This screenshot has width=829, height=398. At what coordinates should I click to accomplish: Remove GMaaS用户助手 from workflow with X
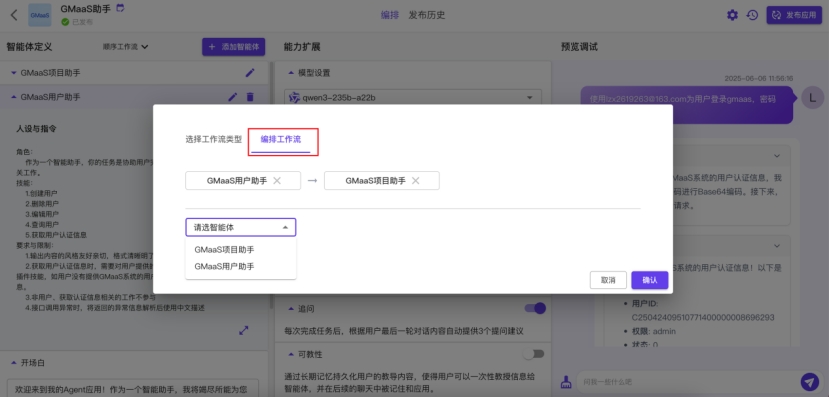click(x=277, y=181)
